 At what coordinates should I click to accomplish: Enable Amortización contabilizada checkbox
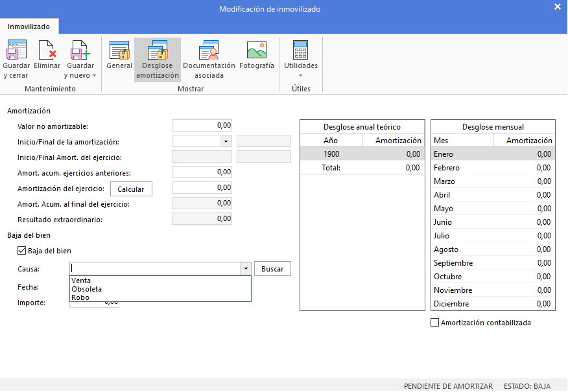434,322
